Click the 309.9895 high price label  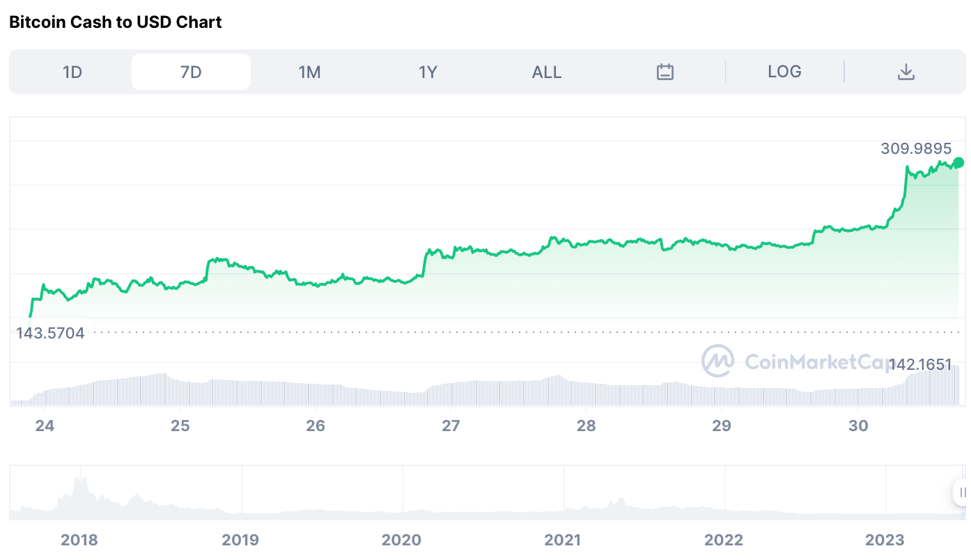point(916,148)
